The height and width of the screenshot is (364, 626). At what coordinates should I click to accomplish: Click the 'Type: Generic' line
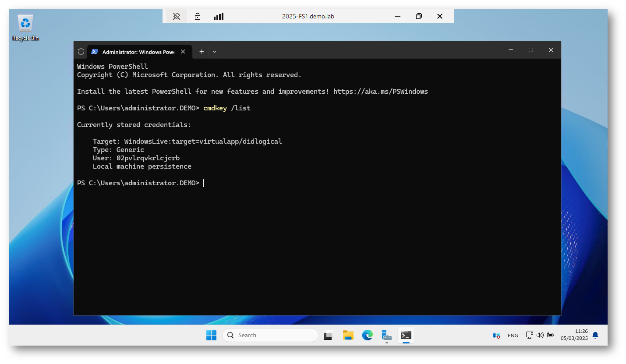point(118,150)
